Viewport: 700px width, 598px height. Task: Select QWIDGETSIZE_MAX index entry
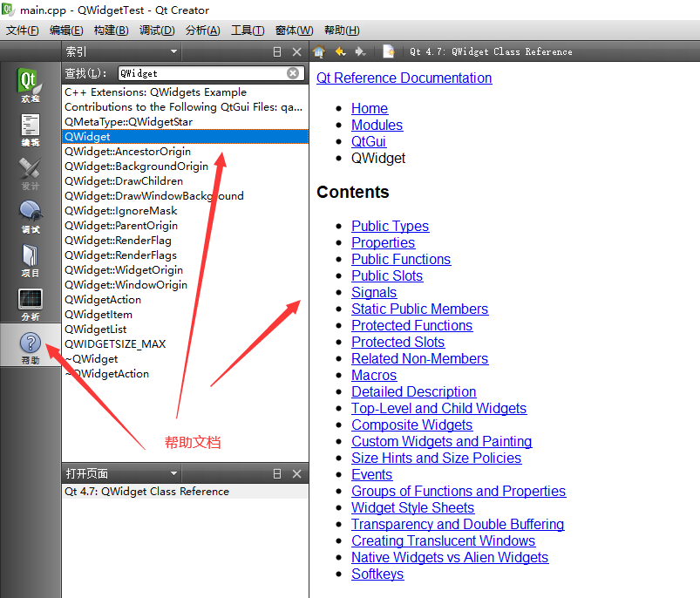pos(185,343)
